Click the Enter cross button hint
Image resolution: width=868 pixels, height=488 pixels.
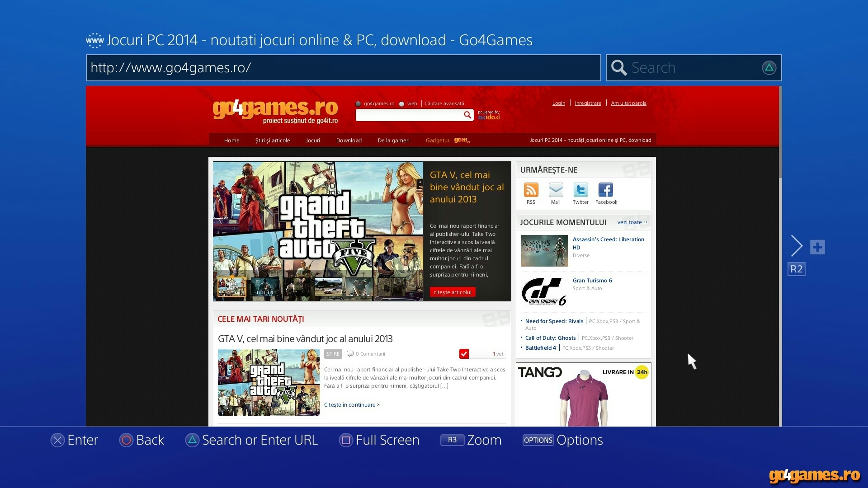[74, 440]
